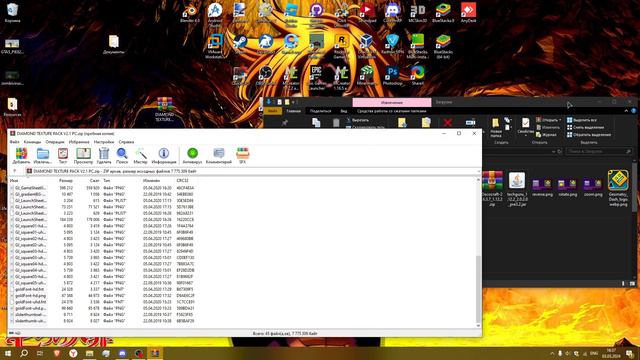Viewport: 640px width, 360px height.
Task: Select the DIAMOND TEXTURE archive on the desktop
Action: pyautogui.click(x=164, y=109)
